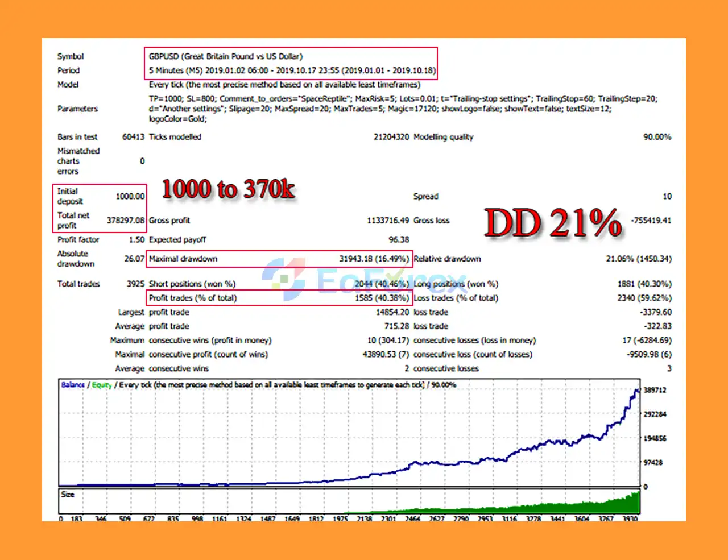Viewport: 728px width, 560px height.
Task: Click the Relative drawdown value 21.06% (1450.34)
Action: (x=639, y=259)
